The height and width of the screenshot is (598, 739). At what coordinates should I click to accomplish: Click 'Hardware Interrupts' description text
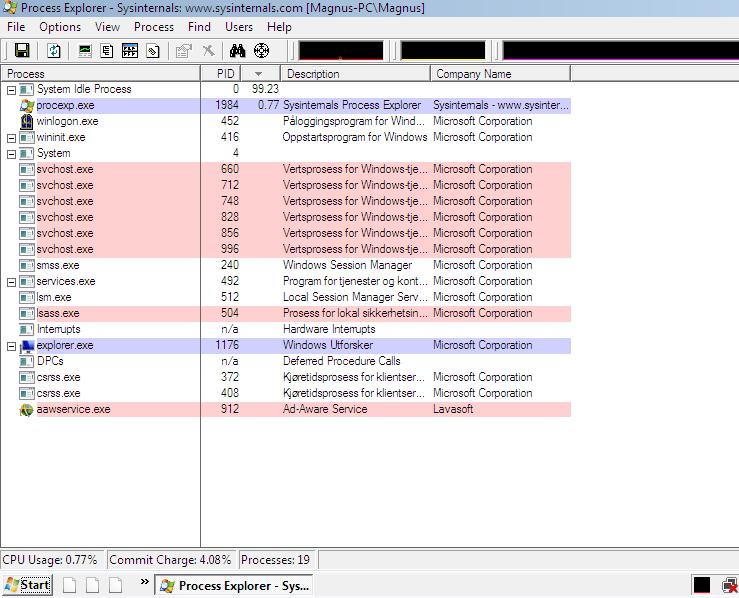(x=329, y=329)
